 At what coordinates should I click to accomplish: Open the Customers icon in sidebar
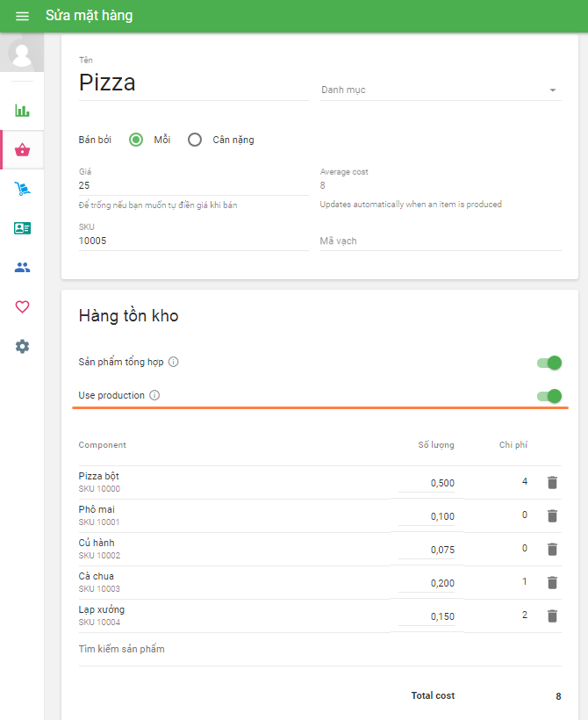pos(22,267)
